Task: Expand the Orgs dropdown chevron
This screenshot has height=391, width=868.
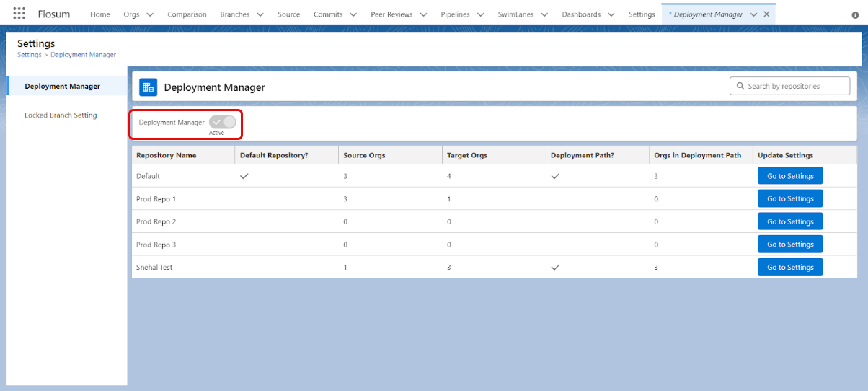Action: click(x=150, y=14)
